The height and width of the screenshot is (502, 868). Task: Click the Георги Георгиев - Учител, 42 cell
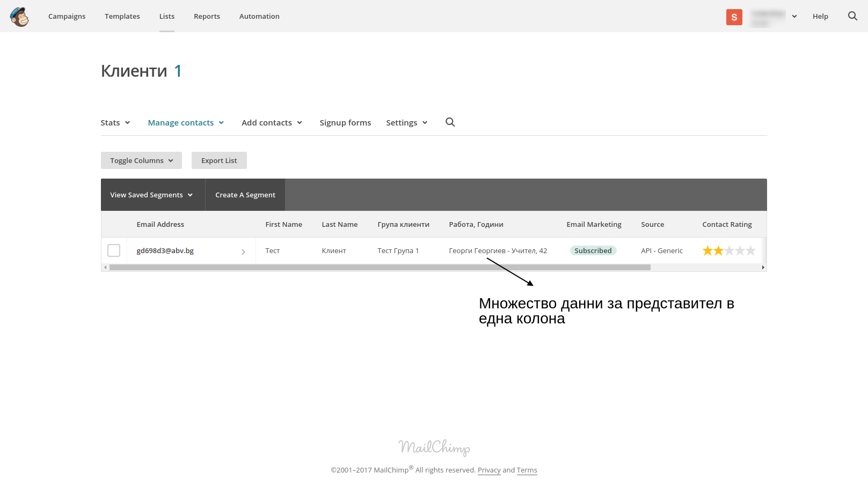[x=498, y=250]
